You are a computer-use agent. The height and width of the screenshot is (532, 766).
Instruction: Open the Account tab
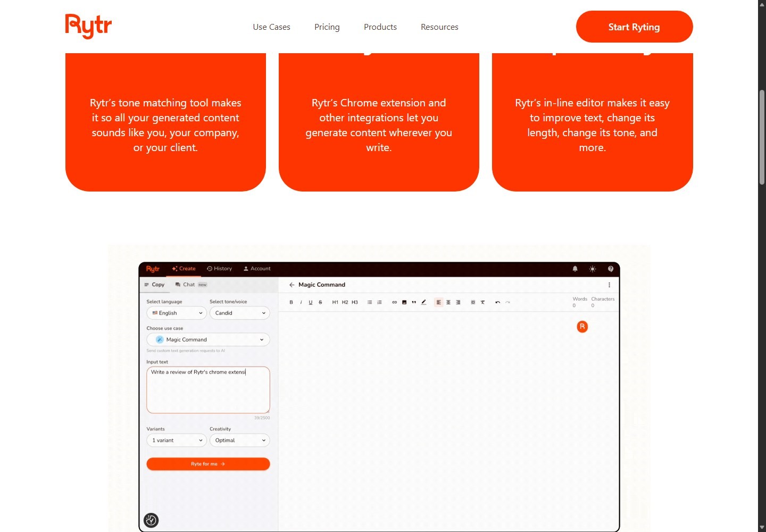click(x=257, y=269)
